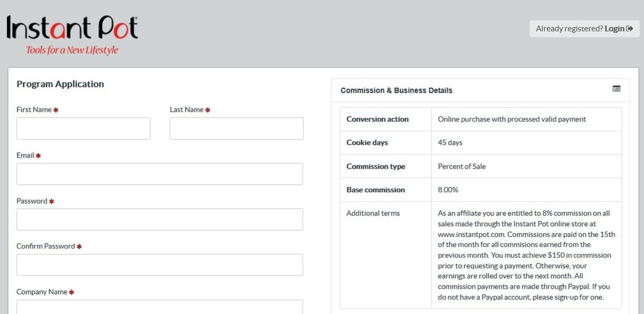The width and height of the screenshot is (644, 314).
Task: Click the panel icon beside Commission & Business Details
Action: (617, 89)
